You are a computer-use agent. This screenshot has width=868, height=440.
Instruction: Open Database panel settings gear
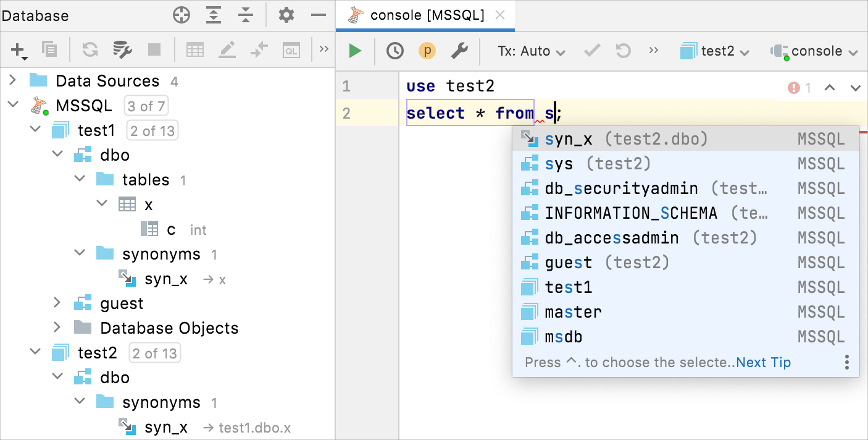(286, 15)
